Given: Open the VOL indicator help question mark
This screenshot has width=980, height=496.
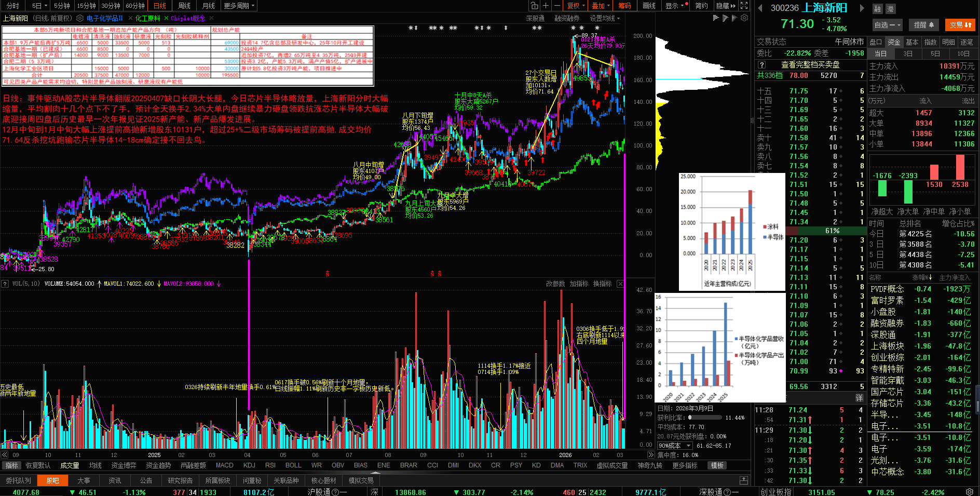Looking at the screenshot, I should (5, 284).
